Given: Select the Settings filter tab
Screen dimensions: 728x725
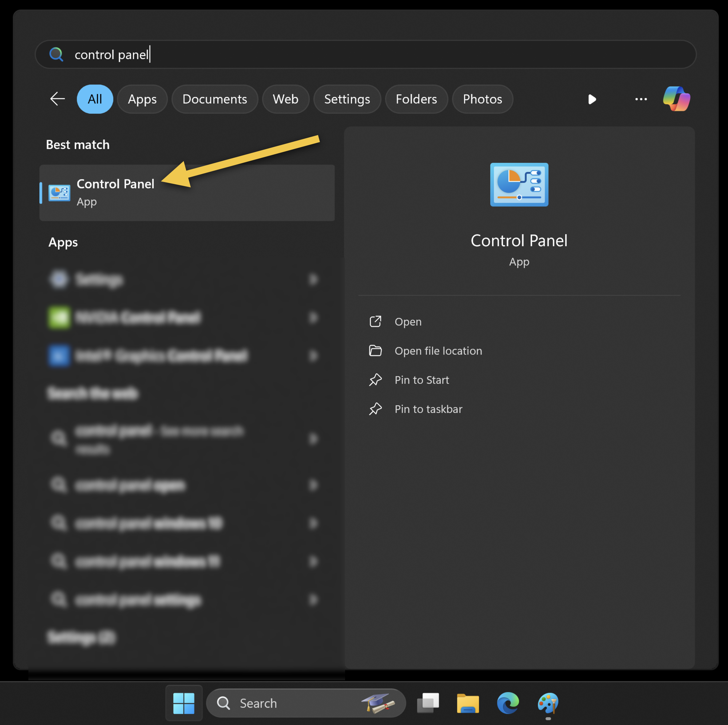Looking at the screenshot, I should [347, 99].
